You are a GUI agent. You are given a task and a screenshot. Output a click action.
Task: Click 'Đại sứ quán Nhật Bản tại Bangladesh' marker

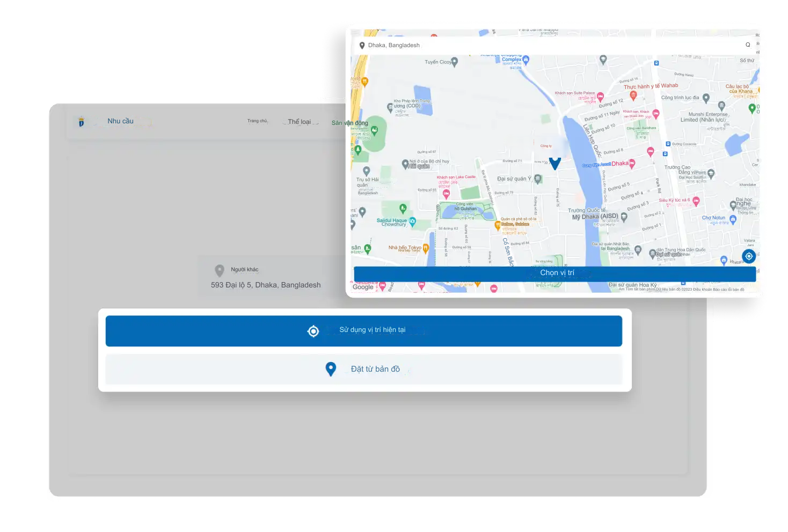coord(638,249)
